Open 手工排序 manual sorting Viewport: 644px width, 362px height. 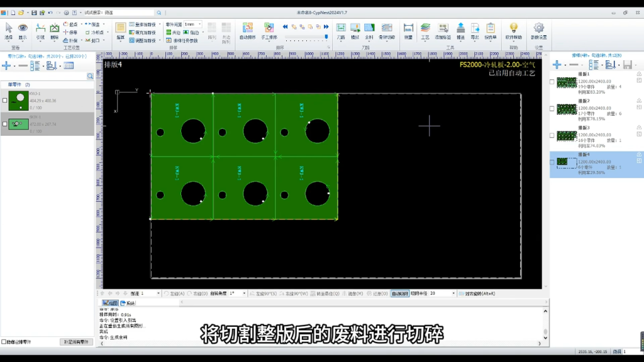tap(269, 31)
